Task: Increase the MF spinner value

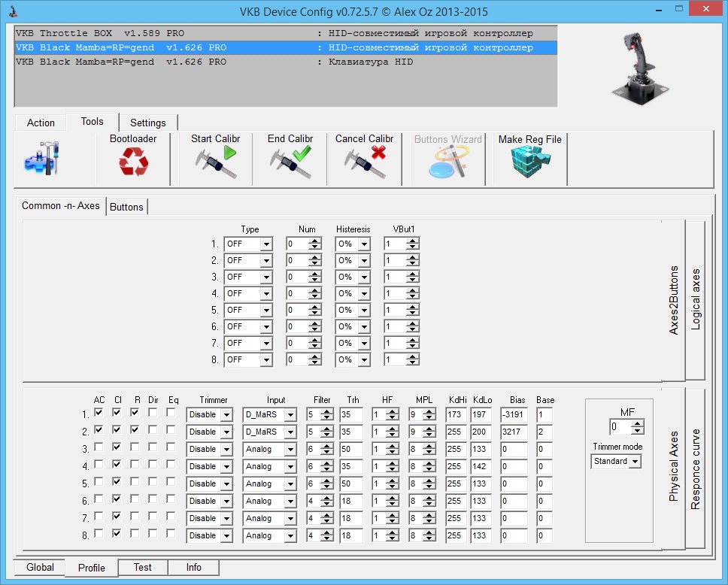Action: pos(638,424)
